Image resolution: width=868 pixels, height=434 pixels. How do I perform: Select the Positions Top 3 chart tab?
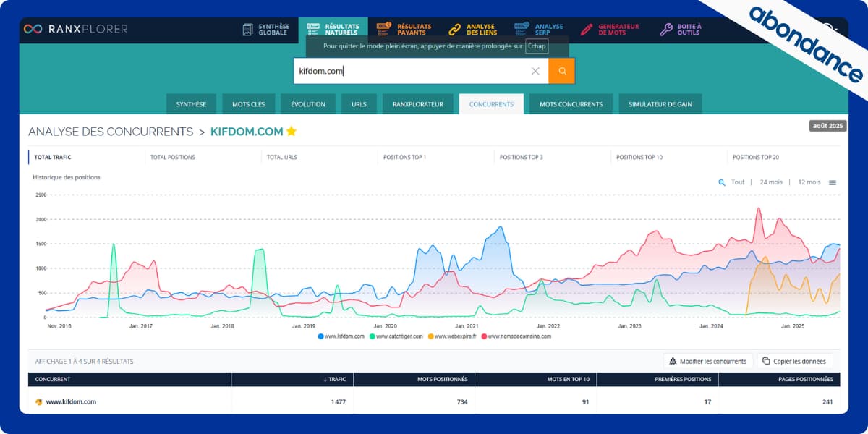(x=521, y=157)
